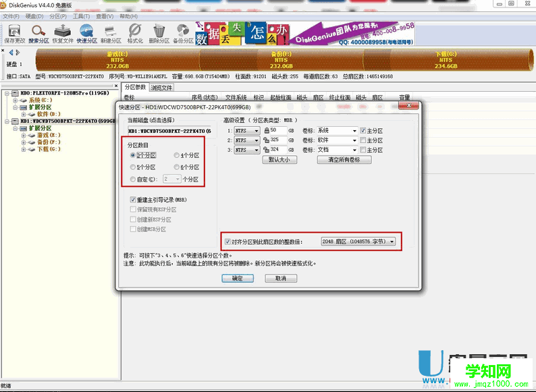Screen dimensions: 536x392
Task: Click the next disk right arrow
Action: click(x=18, y=53)
